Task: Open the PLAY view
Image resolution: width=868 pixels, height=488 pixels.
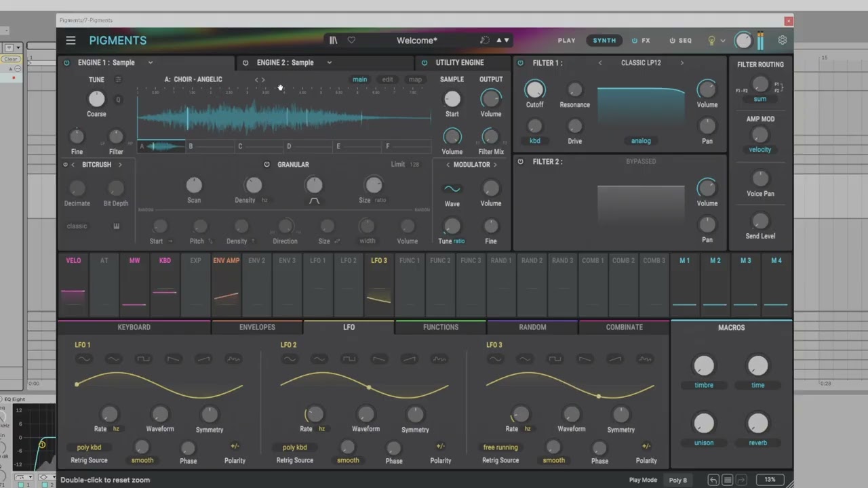Action: 567,41
